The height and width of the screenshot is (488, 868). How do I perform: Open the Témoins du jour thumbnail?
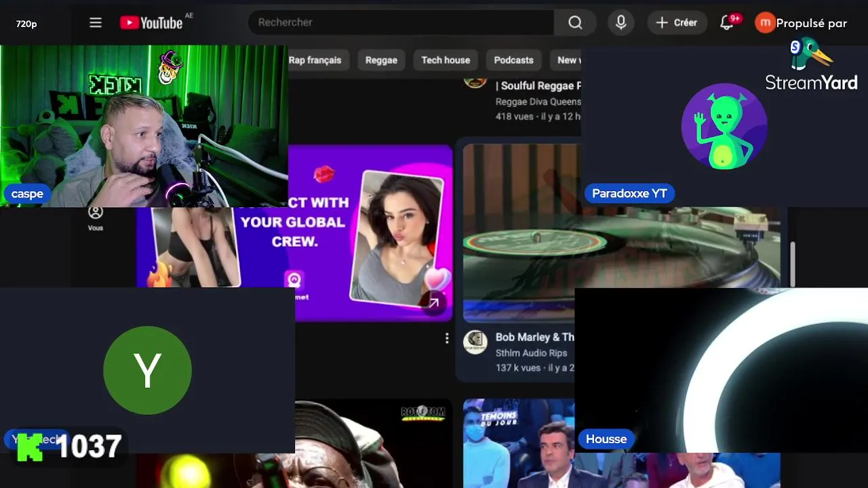tap(519, 443)
